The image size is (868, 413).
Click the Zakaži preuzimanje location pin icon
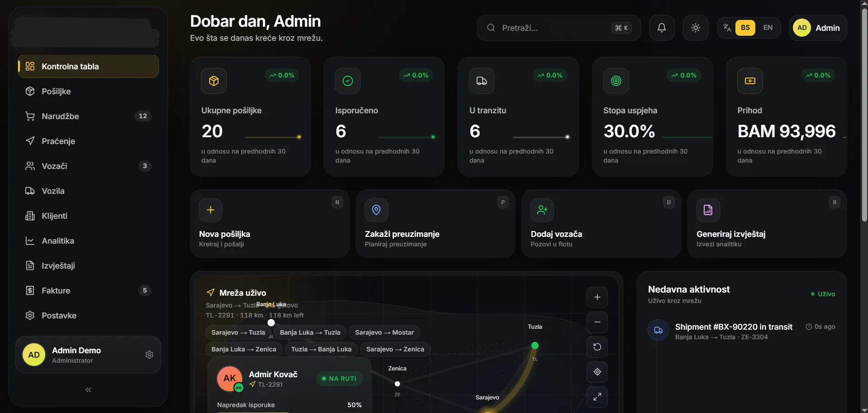point(376,210)
